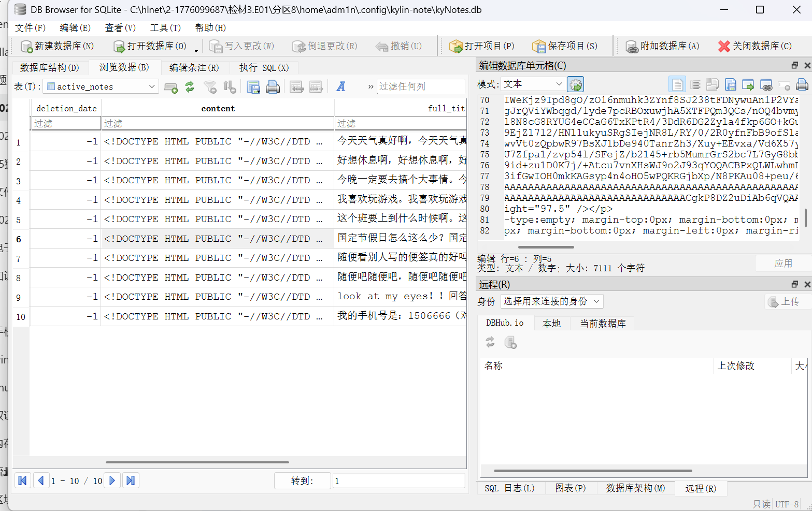
Task: Click the Close Database toolbar button
Action: pyautogui.click(x=754, y=46)
